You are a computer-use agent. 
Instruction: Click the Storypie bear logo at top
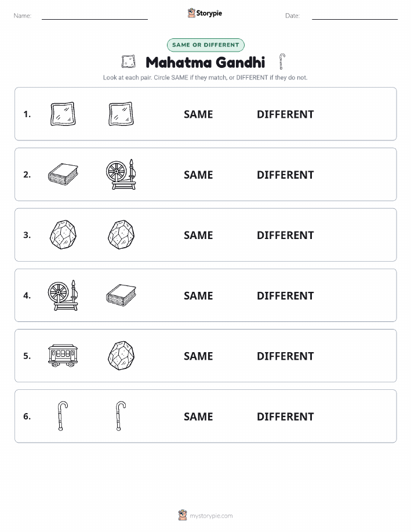pyautogui.click(x=191, y=13)
